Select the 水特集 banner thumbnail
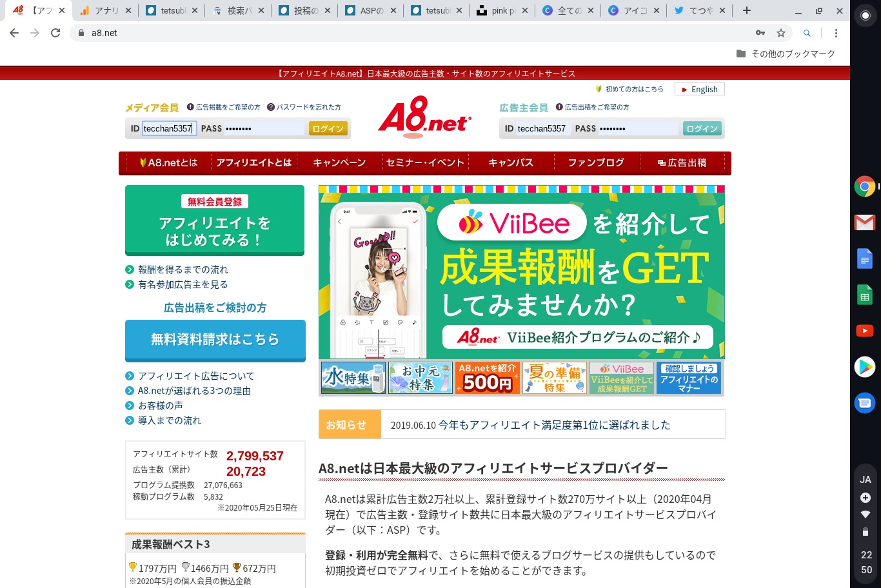The image size is (881, 588). [x=353, y=378]
